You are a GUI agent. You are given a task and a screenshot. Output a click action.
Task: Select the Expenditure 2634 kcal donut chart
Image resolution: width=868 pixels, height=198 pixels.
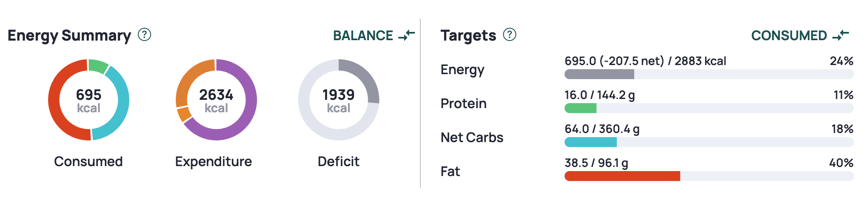216,100
